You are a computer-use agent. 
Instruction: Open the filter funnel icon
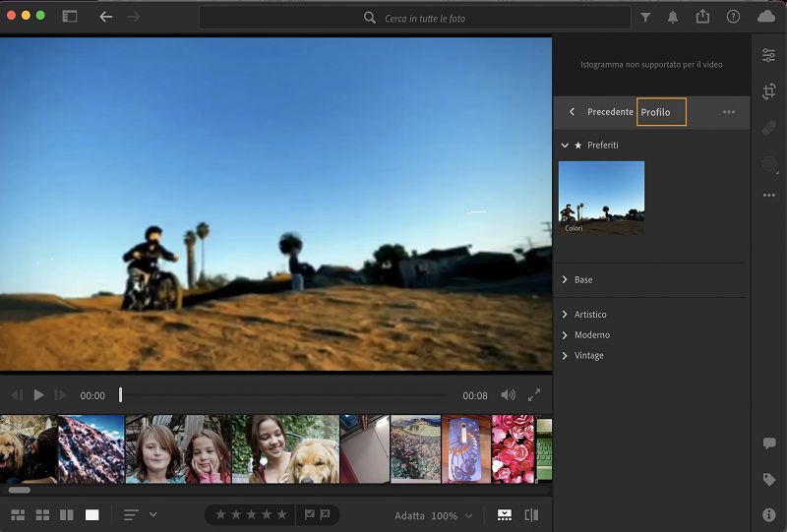[x=645, y=18]
